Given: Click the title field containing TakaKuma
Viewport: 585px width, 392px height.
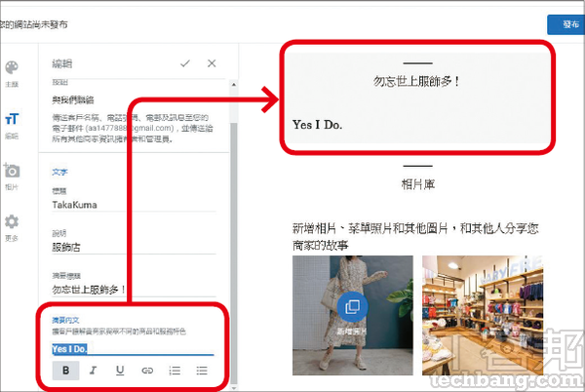Looking at the screenshot, I should [x=134, y=205].
